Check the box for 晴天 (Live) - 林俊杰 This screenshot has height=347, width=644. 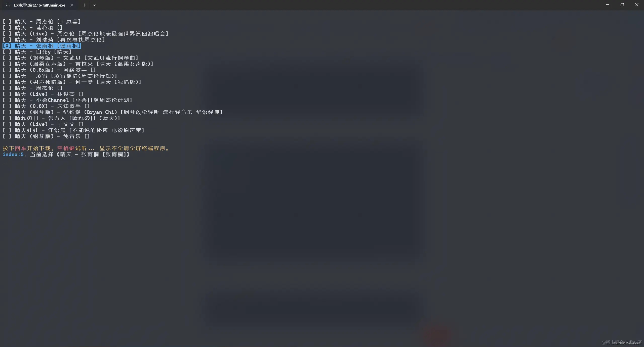[7, 94]
